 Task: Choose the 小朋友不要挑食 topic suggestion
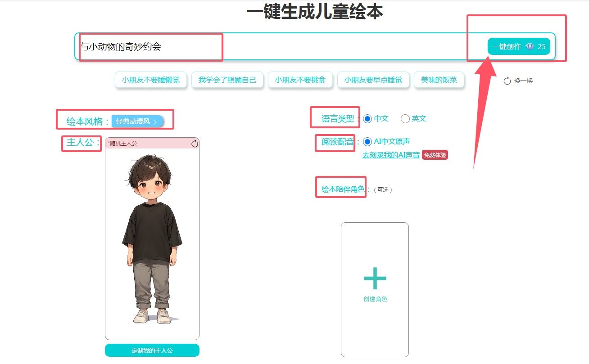[x=300, y=80]
